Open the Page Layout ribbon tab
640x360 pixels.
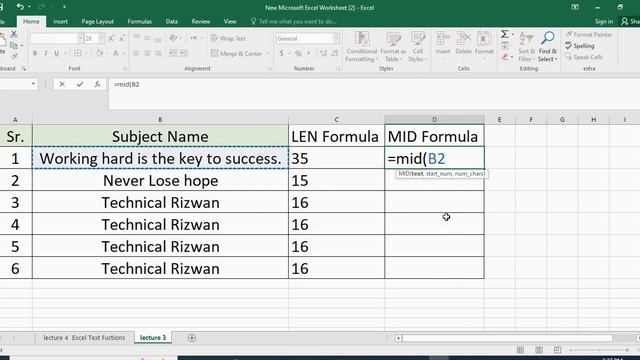98,21
